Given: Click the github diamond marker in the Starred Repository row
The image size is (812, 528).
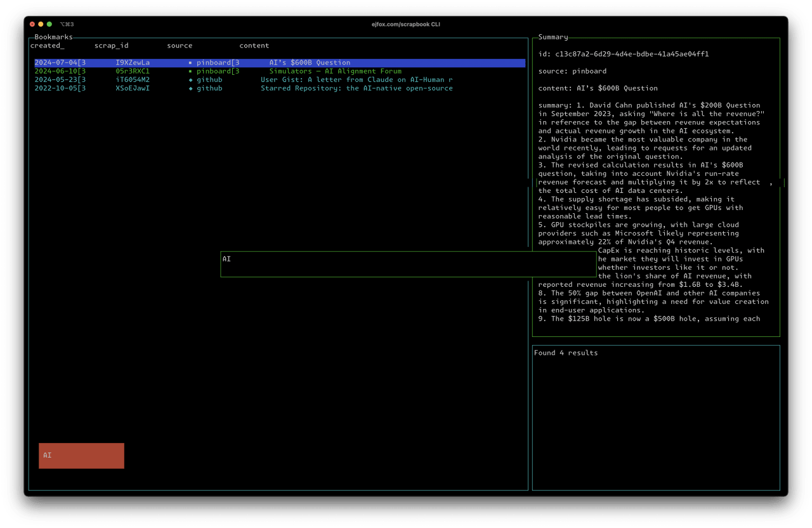Looking at the screenshot, I should point(190,89).
